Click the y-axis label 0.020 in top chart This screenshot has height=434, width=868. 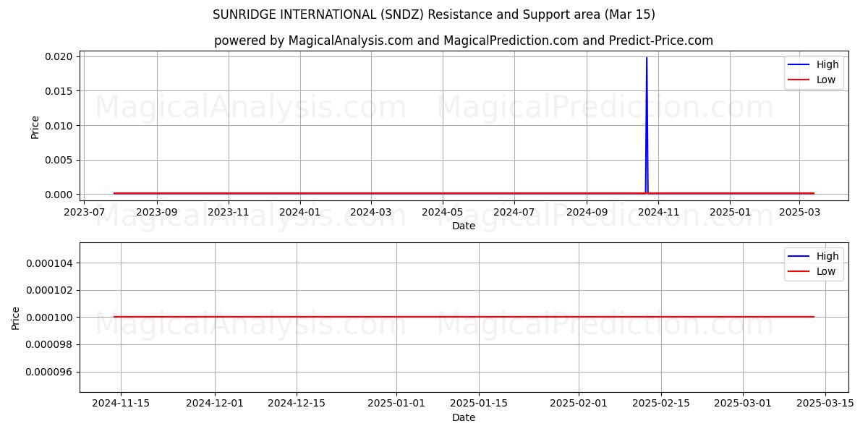click(58, 56)
